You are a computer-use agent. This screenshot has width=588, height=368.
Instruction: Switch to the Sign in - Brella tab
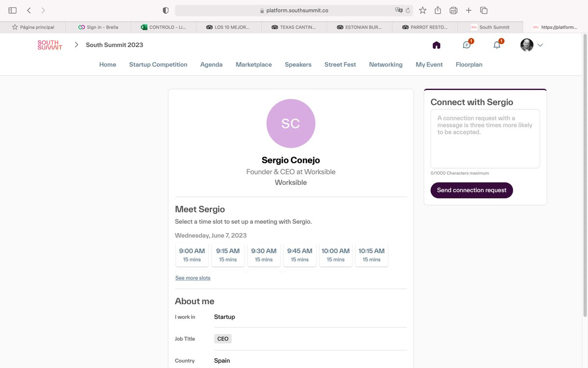[98, 27]
